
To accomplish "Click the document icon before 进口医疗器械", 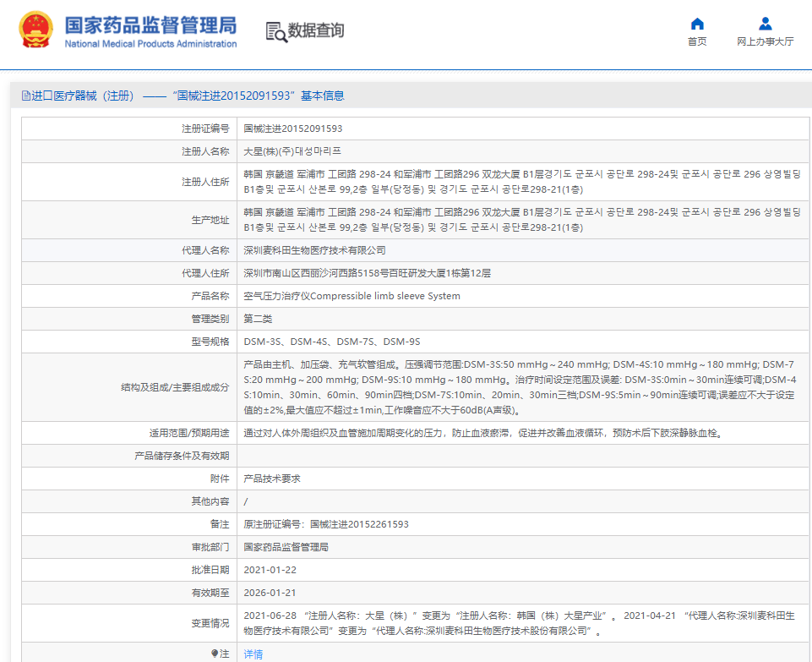I will pyautogui.click(x=26, y=96).
